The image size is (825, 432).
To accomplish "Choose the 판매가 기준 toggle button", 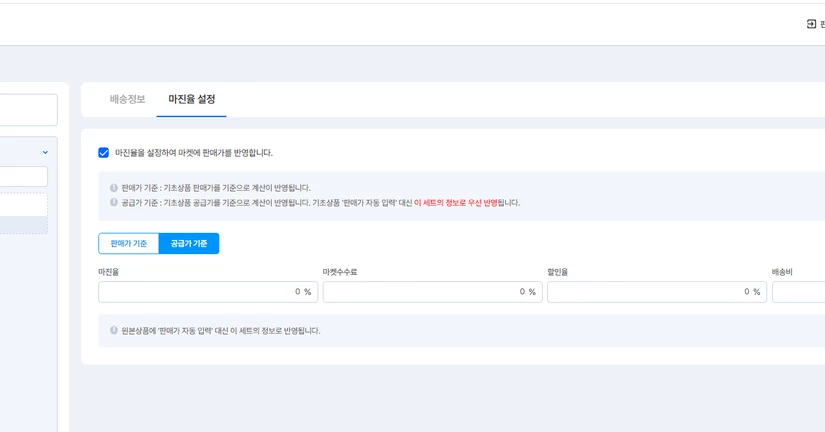I will (x=128, y=244).
